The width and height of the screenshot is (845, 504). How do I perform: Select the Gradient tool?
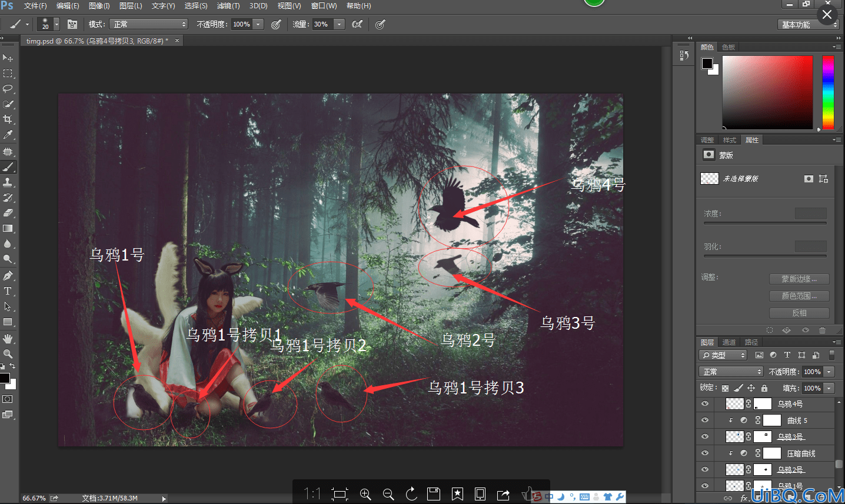[x=8, y=228]
